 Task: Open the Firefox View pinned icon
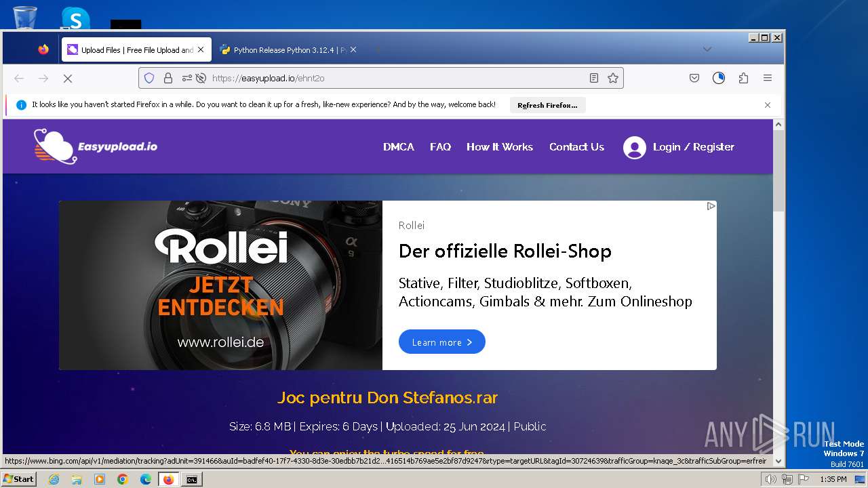pyautogui.click(x=43, y=49)
